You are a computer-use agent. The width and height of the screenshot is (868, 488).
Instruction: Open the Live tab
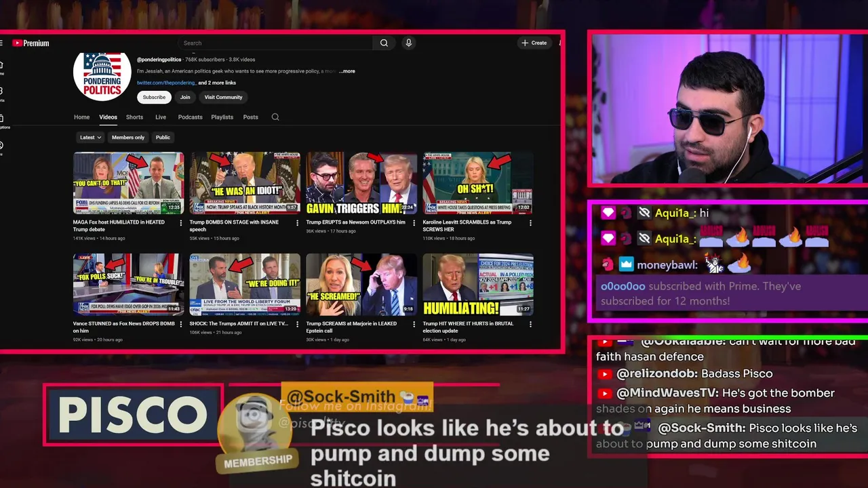pos(161,117)
